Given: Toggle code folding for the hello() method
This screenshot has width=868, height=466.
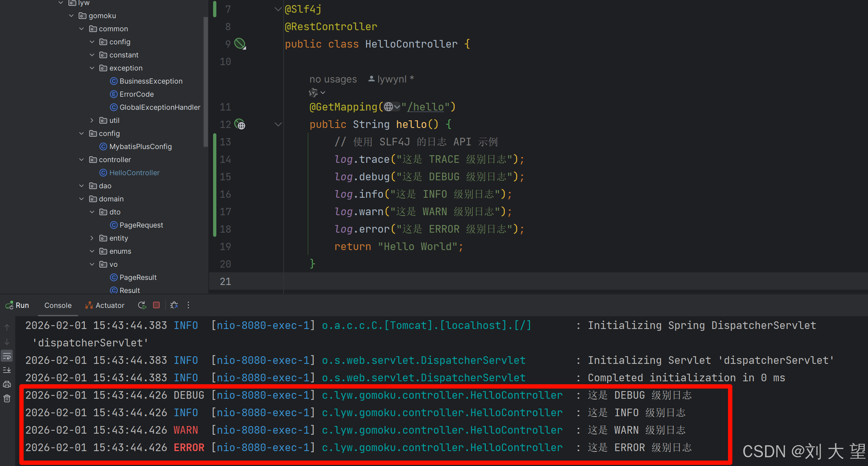Looking at the screenshot, I should click(278, 125).
